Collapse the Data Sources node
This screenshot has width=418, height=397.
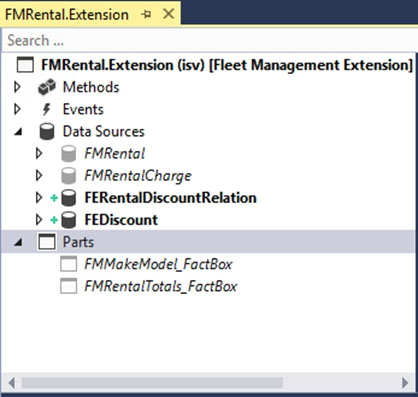point(18,132)
